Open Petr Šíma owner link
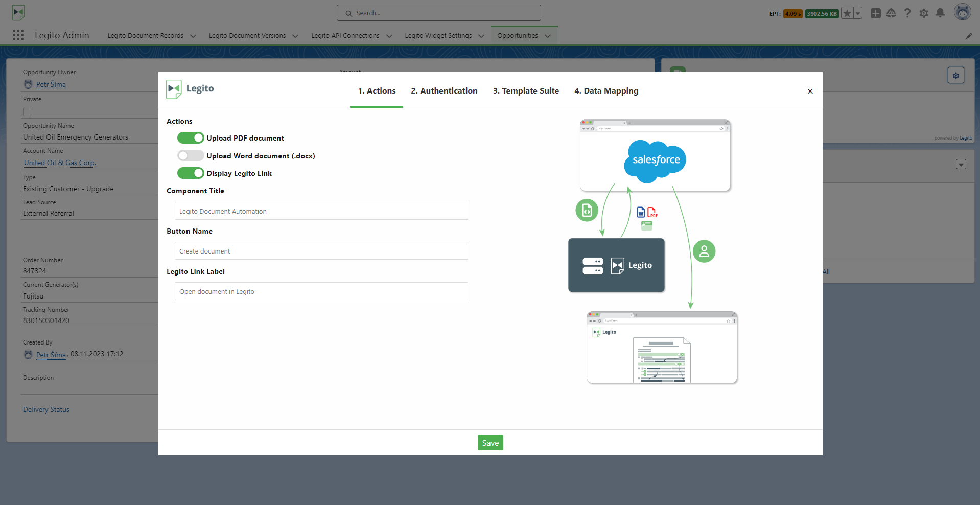The image size is (980, 505). point(51,84)
